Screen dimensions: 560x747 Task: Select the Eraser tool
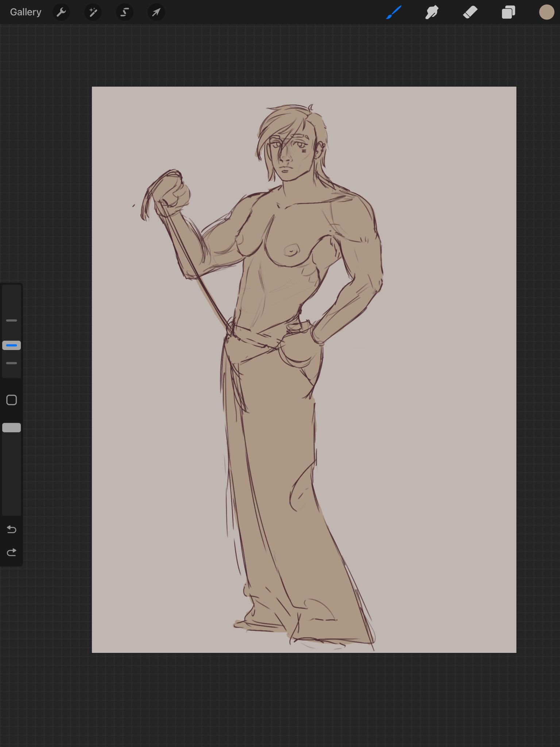tap(470, 12)
